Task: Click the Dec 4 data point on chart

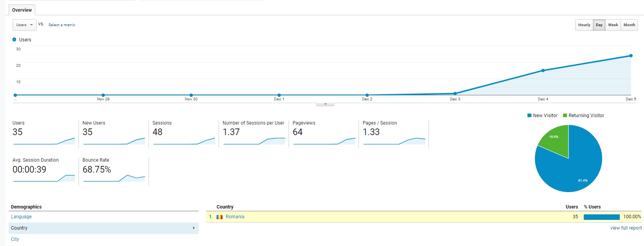Action: pos(543,71)
